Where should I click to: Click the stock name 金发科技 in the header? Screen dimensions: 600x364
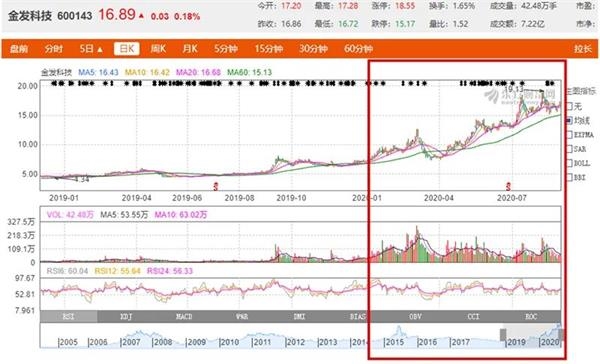[30, 16]
